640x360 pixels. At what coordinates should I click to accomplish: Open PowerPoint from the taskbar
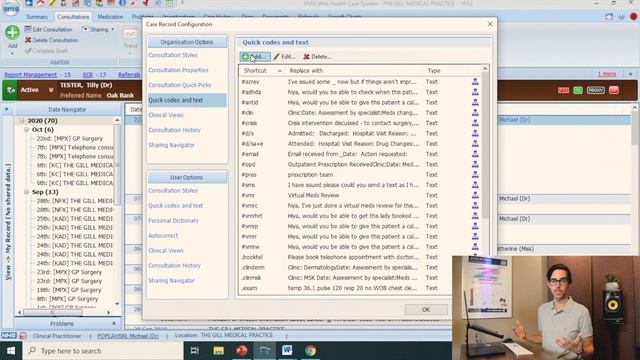coord(242,351)
